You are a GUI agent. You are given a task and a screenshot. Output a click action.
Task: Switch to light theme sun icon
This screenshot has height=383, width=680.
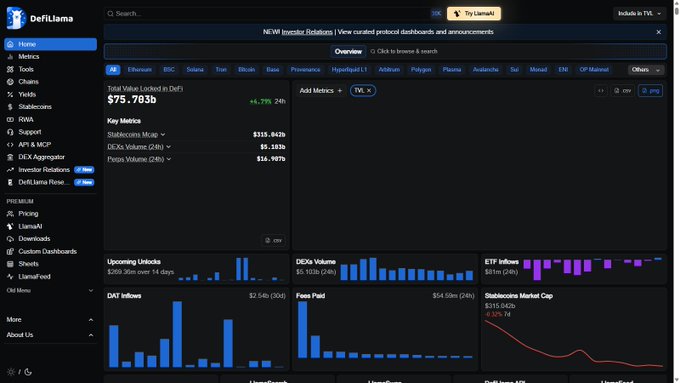tap(11, 372)
